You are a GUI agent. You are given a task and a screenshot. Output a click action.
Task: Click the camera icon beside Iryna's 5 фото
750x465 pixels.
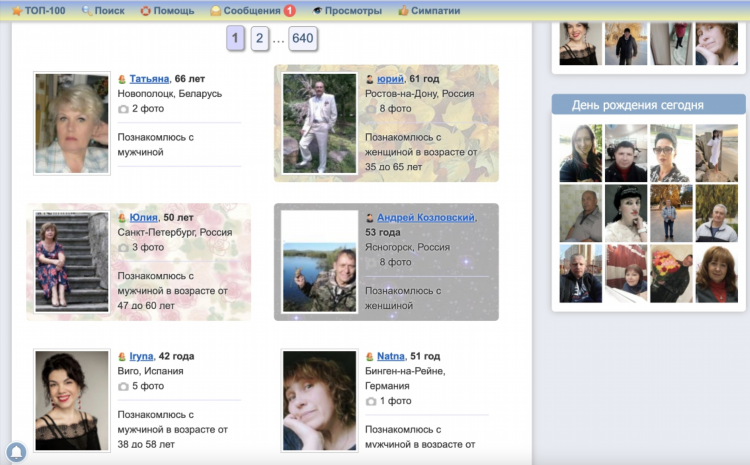(x=123, y=387)
